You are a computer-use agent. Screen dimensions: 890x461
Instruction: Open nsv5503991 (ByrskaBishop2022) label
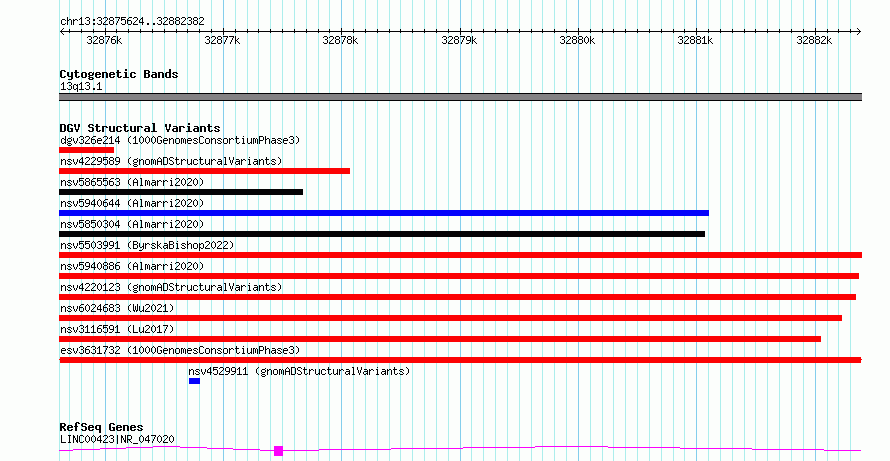click(x=147, y=245)
